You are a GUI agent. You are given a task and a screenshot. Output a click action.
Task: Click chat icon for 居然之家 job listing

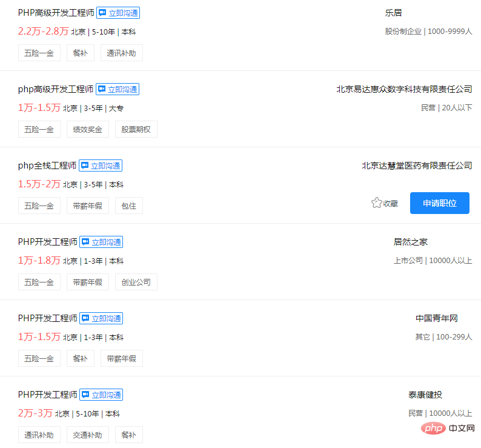point(85,242)
